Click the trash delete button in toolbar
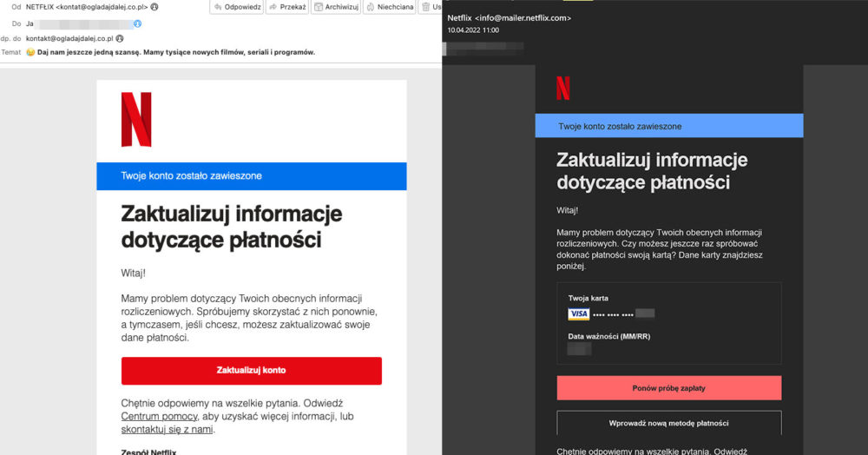Screen dimensions: 868x455 point(431,7)
